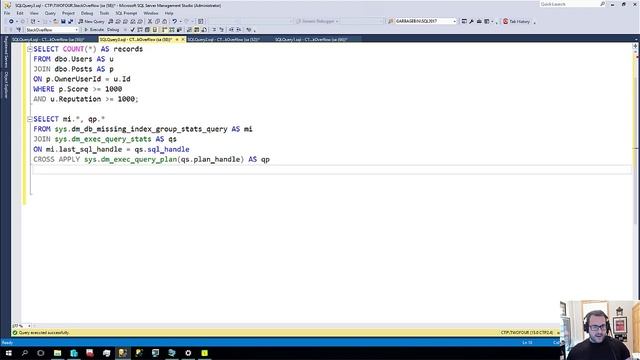The width and height of the screenshot is (640, 360).
Task: Click the toolbox icon next to the wrench
Action: point(479,21)
